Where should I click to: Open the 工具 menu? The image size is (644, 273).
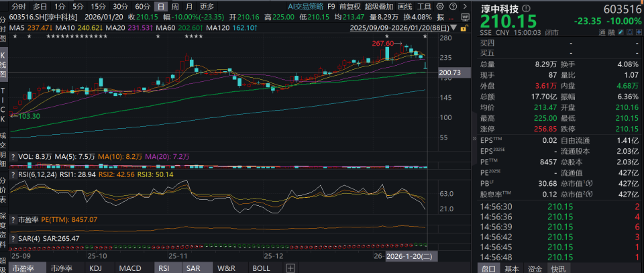424,7
